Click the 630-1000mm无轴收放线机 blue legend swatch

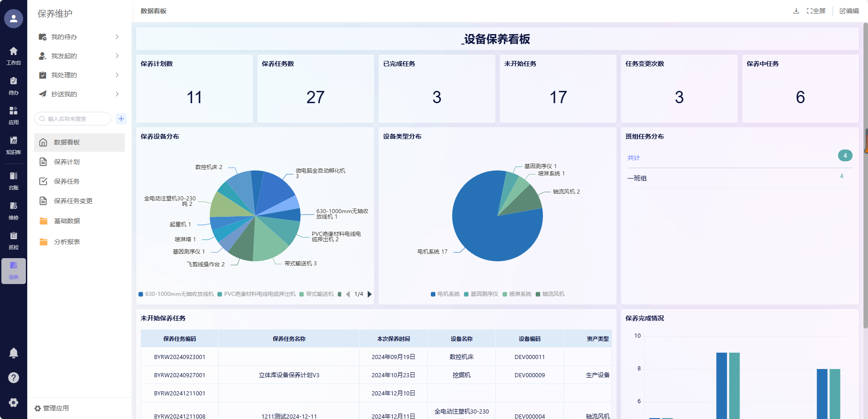point(141,294)
